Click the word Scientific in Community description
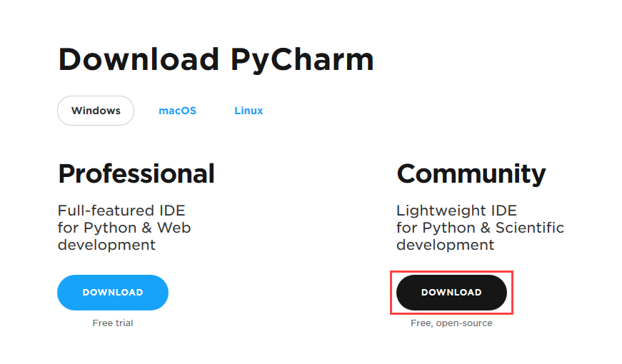The height and width of the screenshot is (364, 622). coord(529,228)
